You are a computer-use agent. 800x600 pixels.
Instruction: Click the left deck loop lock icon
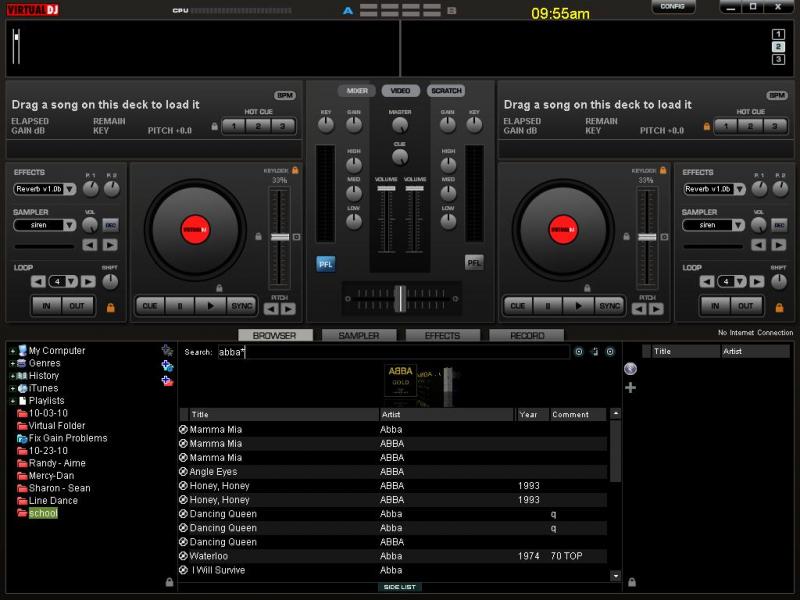click(x=110, y=307)
